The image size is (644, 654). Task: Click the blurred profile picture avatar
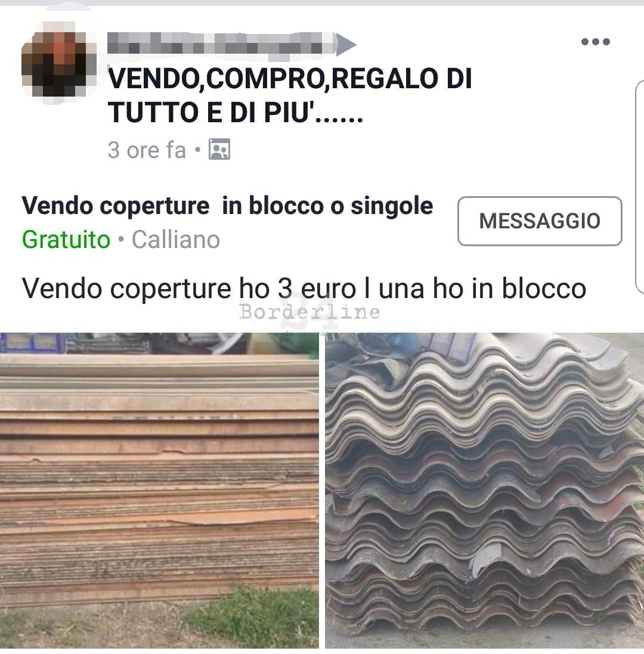pyautogui.click(x=58, y=59)
